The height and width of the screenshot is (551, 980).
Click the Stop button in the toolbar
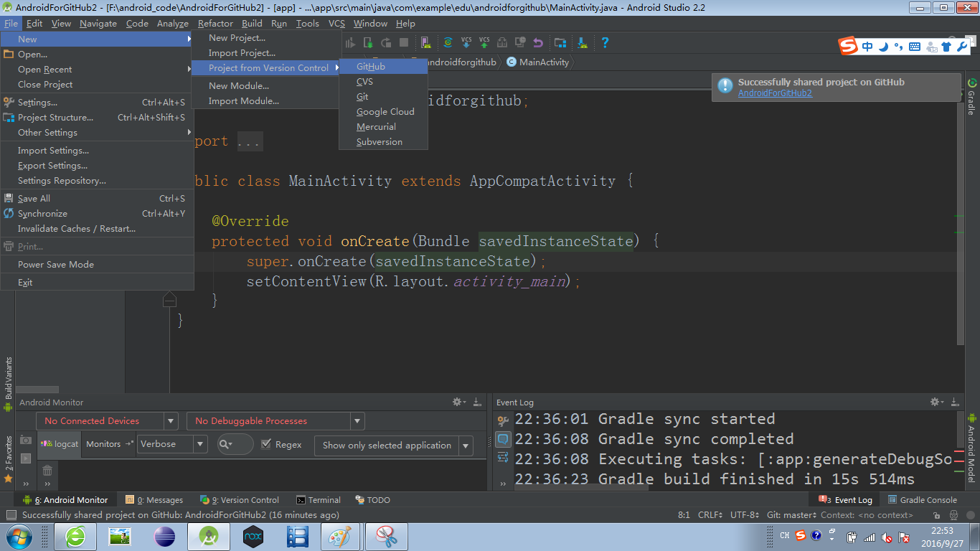pyautogui.click(x=404, y=42)
